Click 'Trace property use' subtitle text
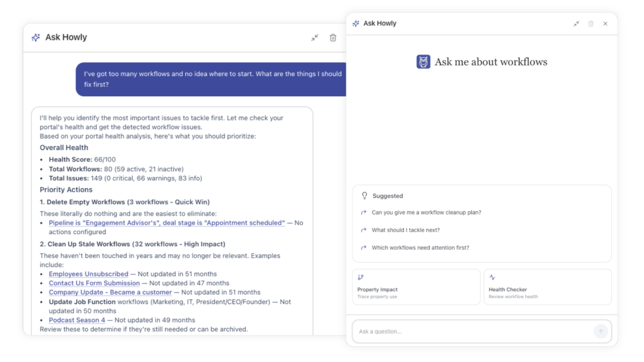The width and height of the screenshot is (644, 362). (x=377, y=297)
